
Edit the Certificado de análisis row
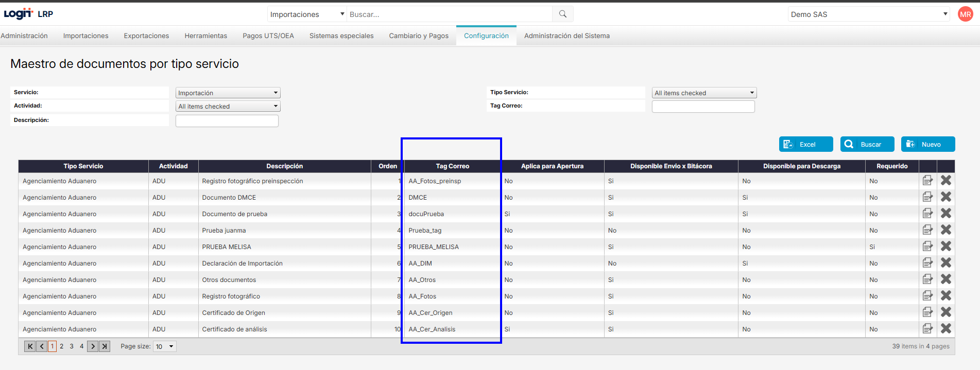[x=927, y=329]
